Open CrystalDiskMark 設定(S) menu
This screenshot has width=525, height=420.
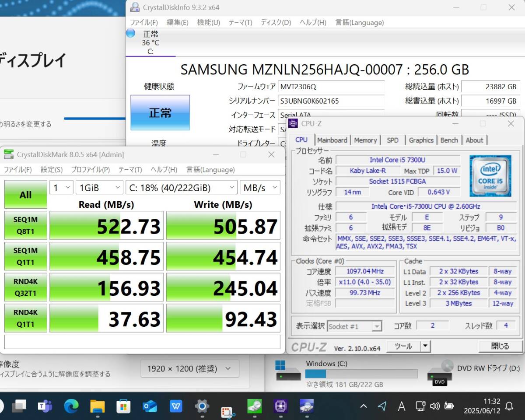[52, 170]
